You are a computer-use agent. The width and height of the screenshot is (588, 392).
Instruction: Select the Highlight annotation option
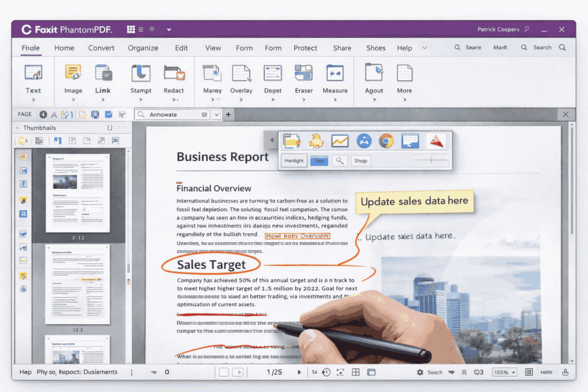tap(293, 160)
